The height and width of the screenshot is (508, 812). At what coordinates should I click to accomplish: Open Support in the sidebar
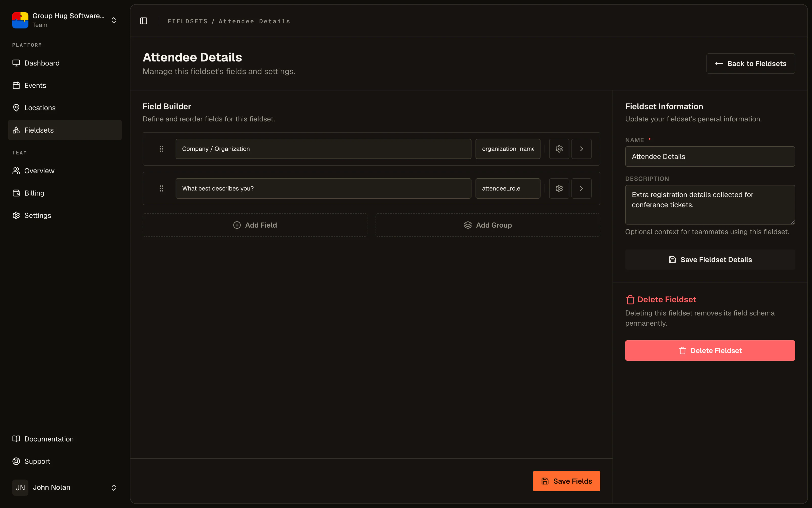coord(65,461)
